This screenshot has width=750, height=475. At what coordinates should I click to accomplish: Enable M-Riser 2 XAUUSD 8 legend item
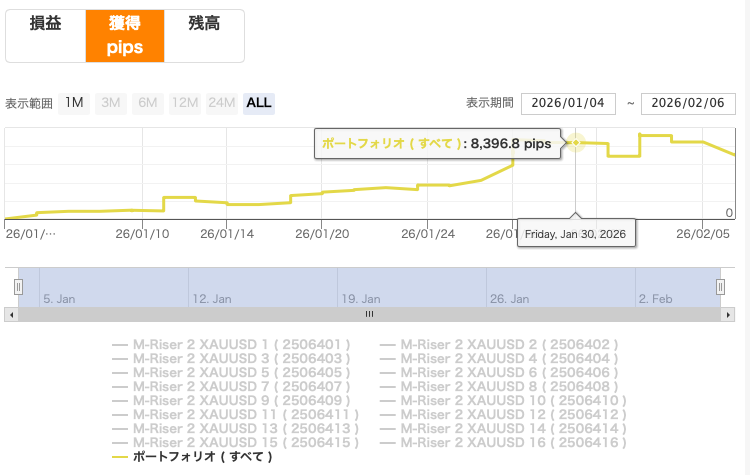click(510, 386)
